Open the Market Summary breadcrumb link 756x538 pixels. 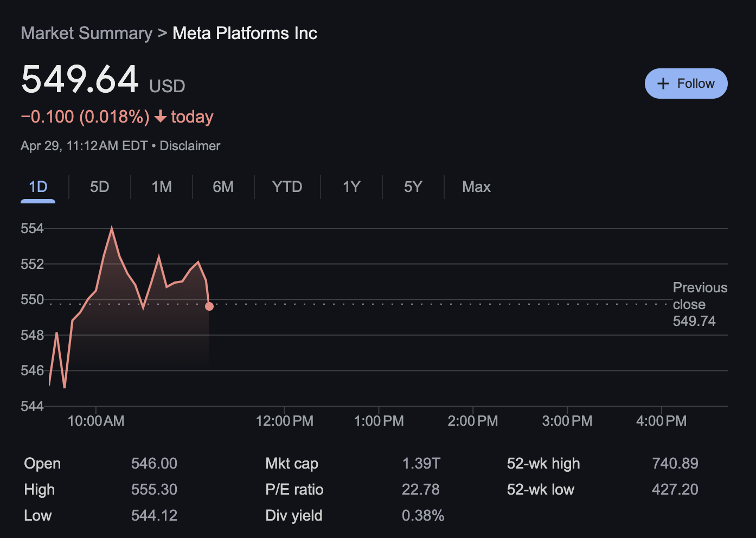pos(87,33)
